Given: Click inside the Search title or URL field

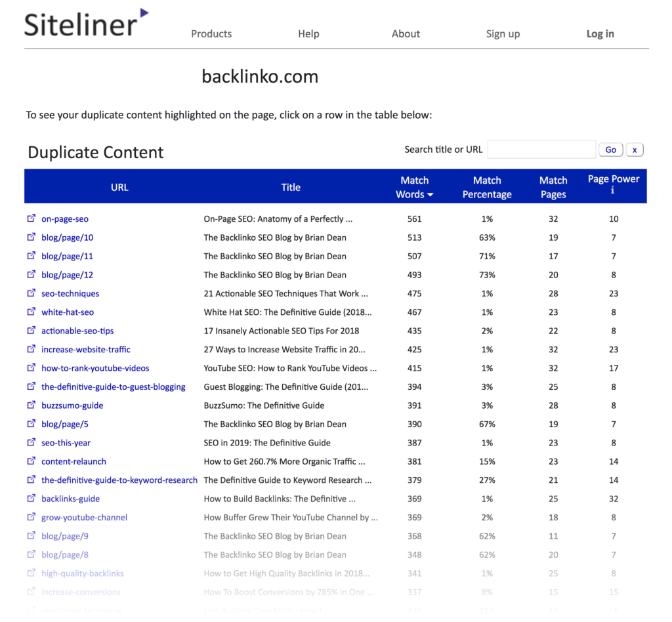Looking at the screenshot, I should (541, 150).
